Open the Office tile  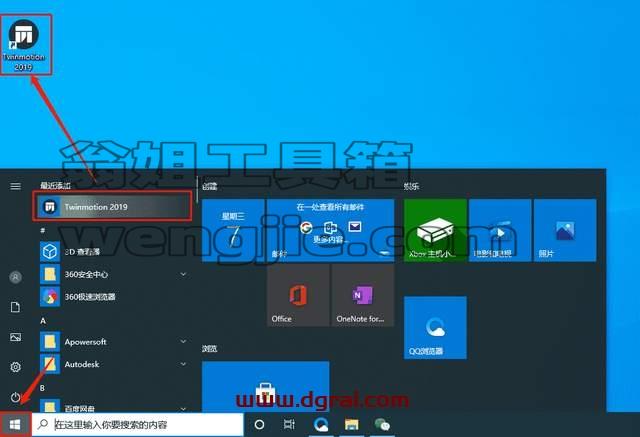pos(298,295)
